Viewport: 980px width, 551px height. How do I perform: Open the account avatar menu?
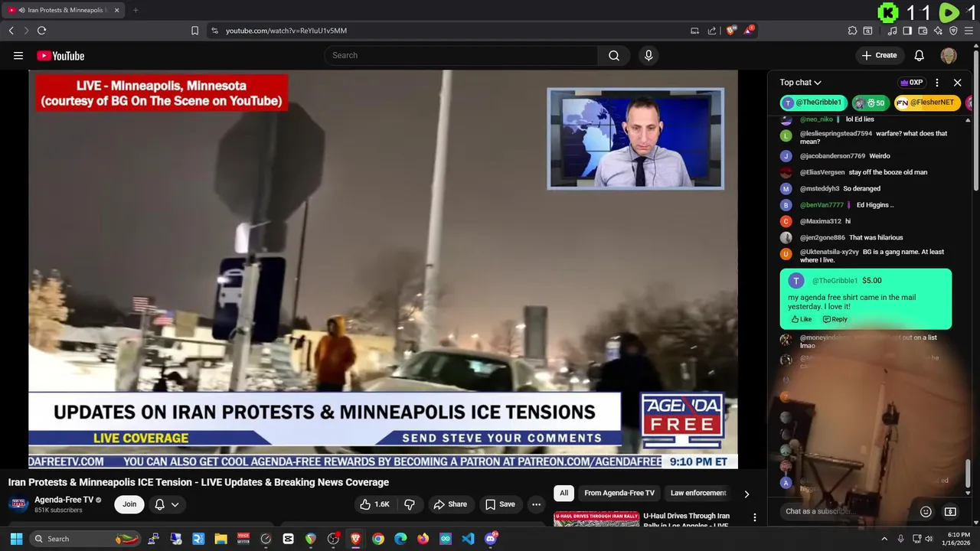coord(949,55)
